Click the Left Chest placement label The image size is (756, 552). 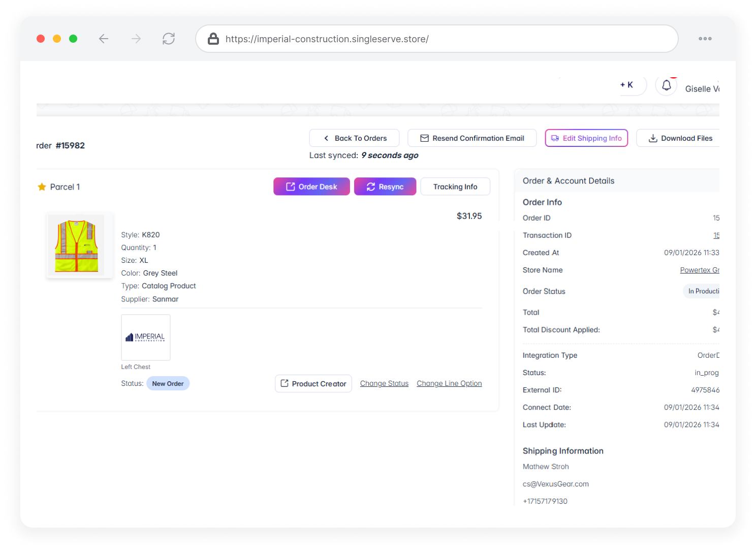point(136,367)
